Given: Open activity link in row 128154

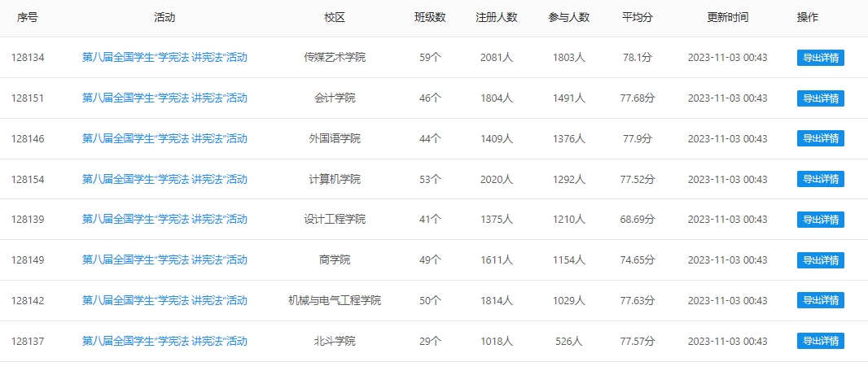Looking at the screenshot, I should click(164, 179).
